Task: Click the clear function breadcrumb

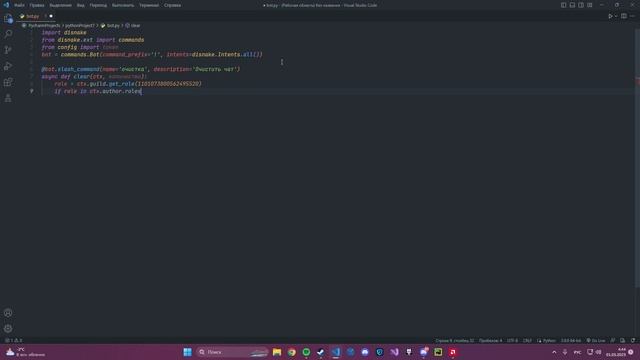Action: click(x=135, y=25)
